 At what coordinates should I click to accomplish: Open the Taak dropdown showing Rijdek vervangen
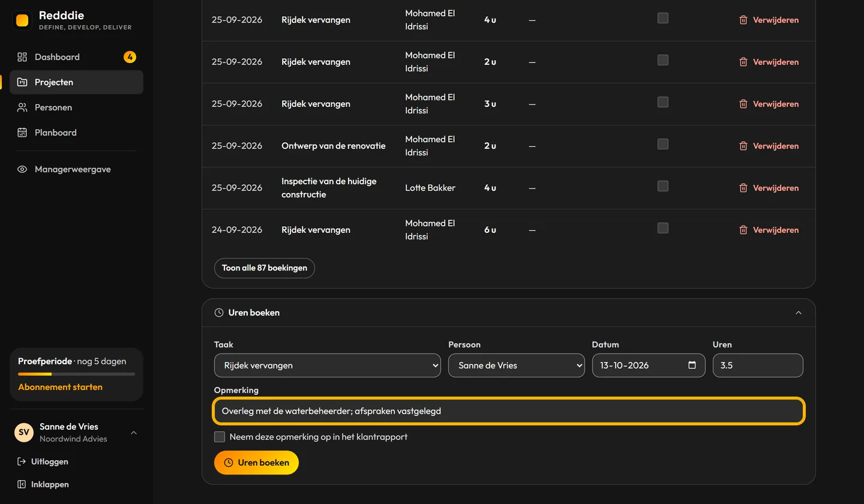[328, 365]
